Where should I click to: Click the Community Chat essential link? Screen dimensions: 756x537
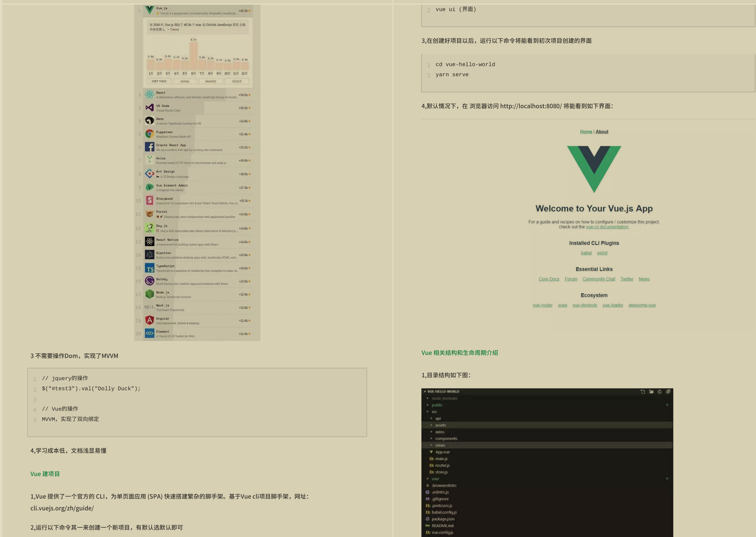coord(599,279)
